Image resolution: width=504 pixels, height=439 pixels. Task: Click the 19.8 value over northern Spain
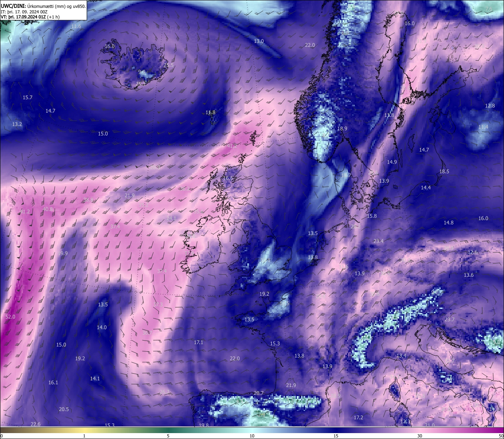click(204, 425)
